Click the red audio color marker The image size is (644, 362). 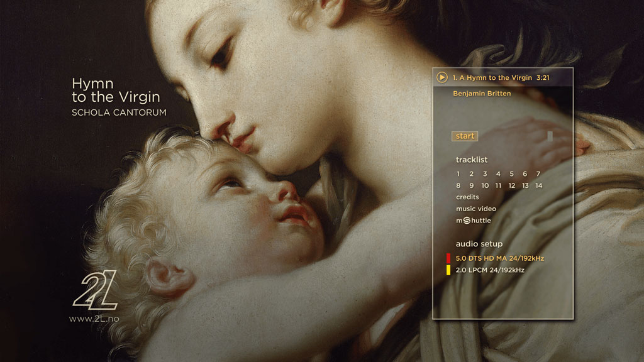(448, 258)
